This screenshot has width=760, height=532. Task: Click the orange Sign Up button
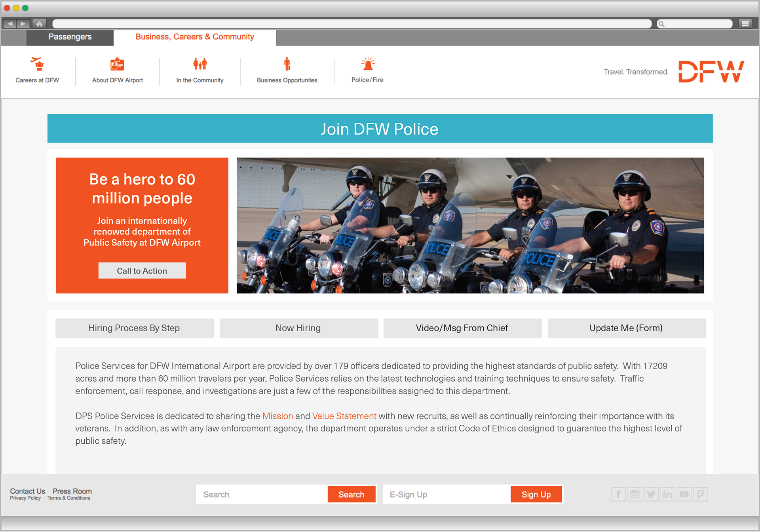[536, 494]
